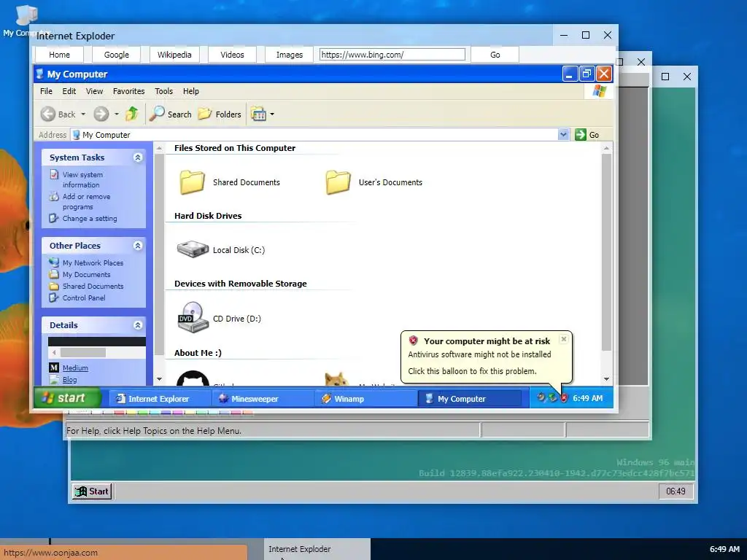Collapse the Details panel
747x560 pixels.
[x=138, y=325]
